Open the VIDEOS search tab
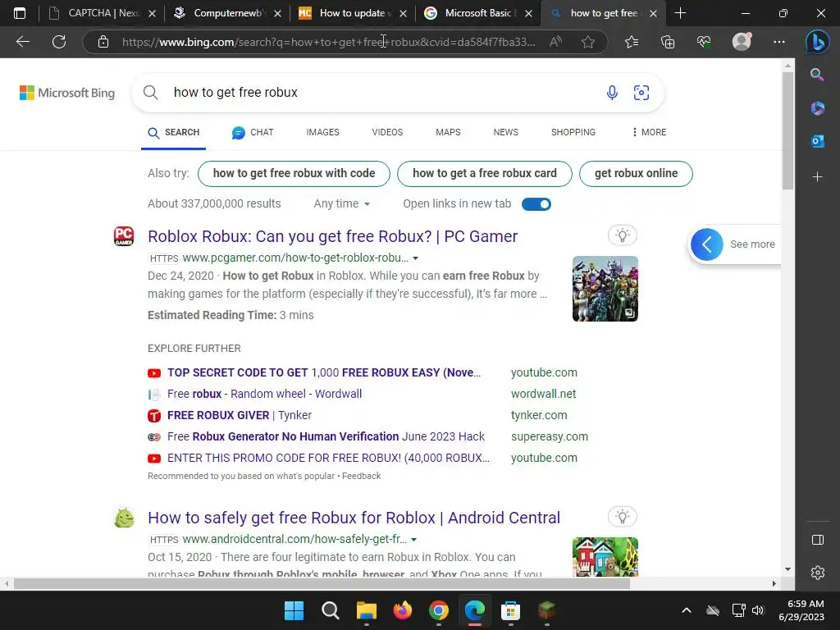The image size is (840, 630). (387, 132)
